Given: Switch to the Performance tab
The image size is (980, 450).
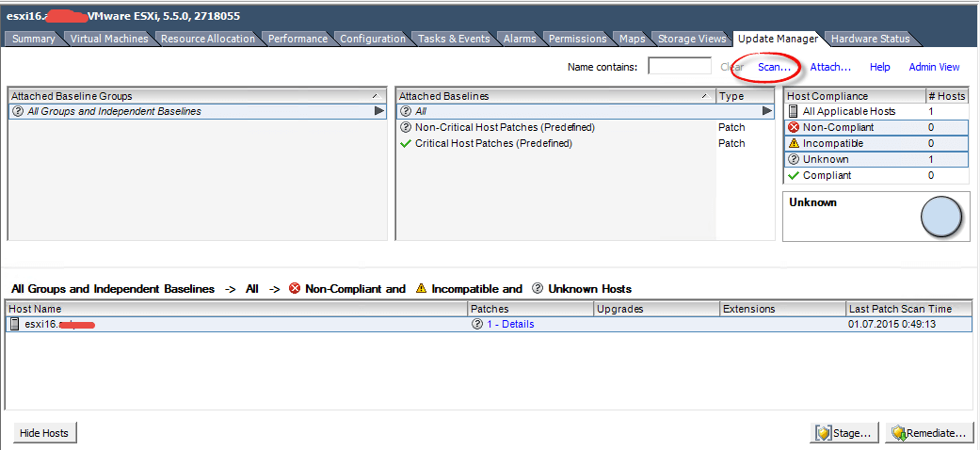Looking at the screenshot, I should pyautogui.click(x=297, y=39).
